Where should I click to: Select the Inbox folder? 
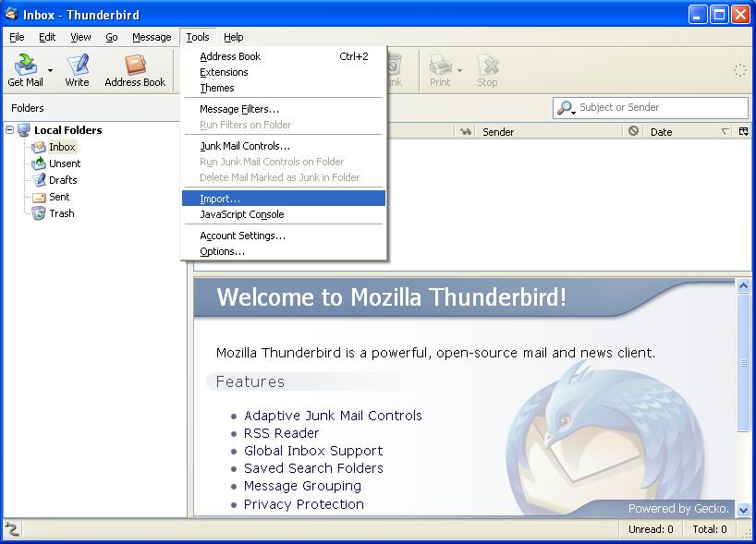(x=62, y=147)
